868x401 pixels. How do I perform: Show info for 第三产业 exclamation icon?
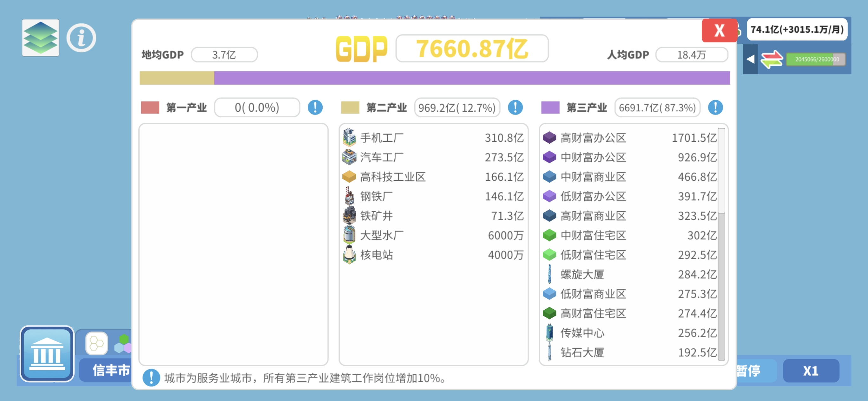point(715,108)
